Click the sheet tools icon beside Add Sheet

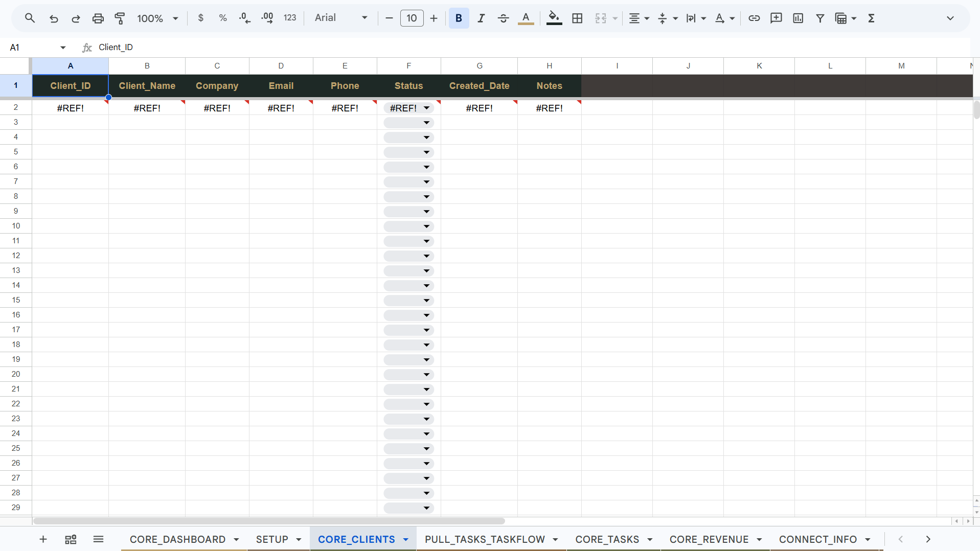[x=71, y=539]
